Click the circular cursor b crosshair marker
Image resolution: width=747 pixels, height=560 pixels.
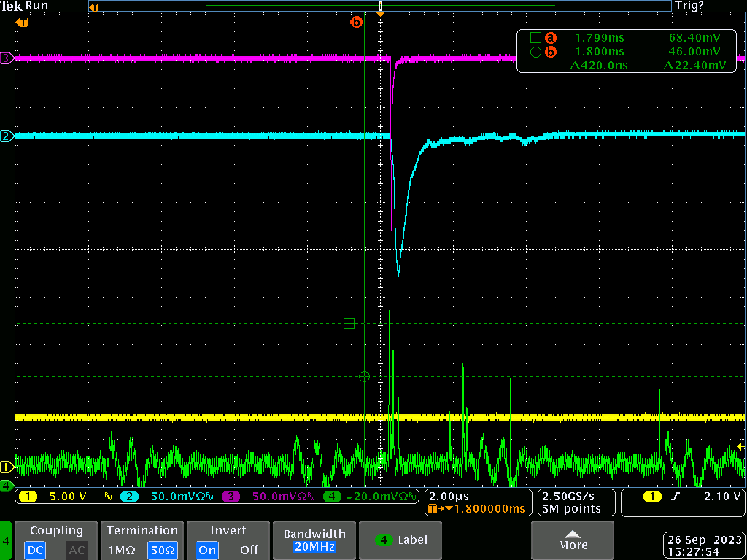(x=365, y=376)
